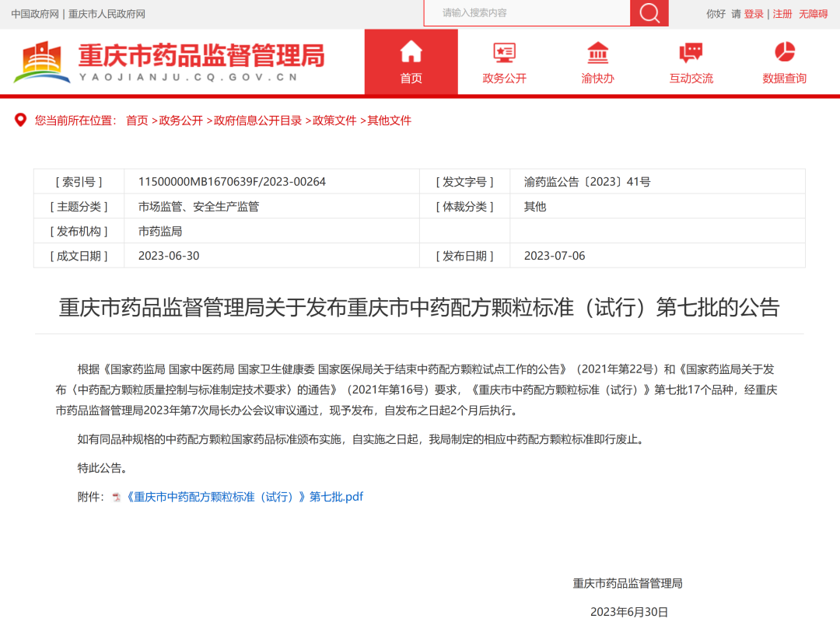Click the [成文日期] label cell
840x622 pixels.
tap(79, 256)
